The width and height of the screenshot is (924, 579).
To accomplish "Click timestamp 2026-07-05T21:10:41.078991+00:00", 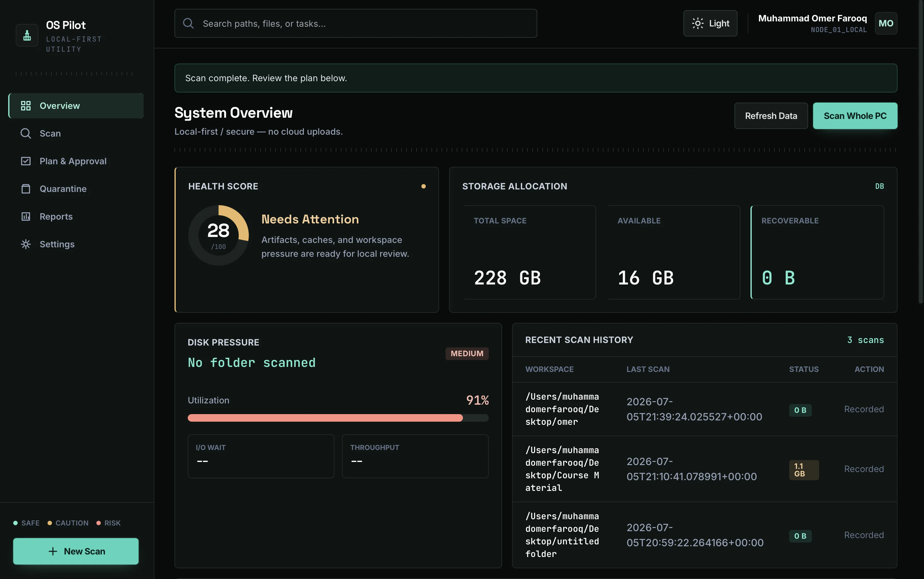I will (x=691, y=469).
